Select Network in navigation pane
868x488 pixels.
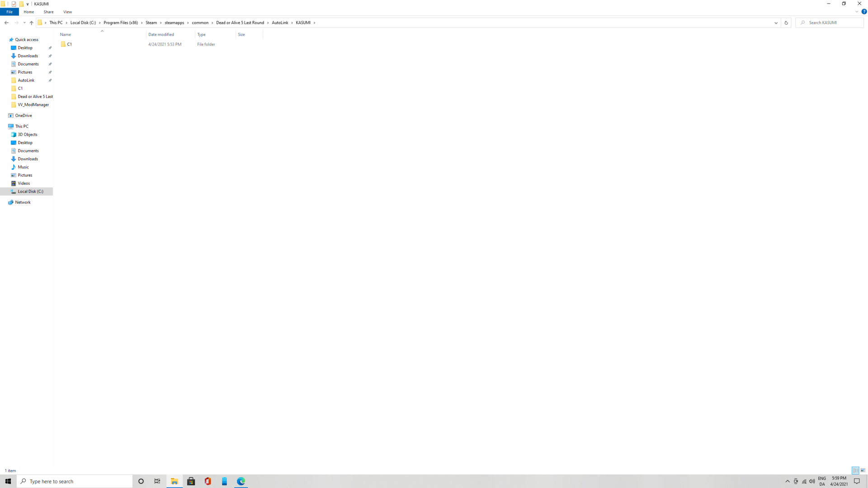click(23, 202)
